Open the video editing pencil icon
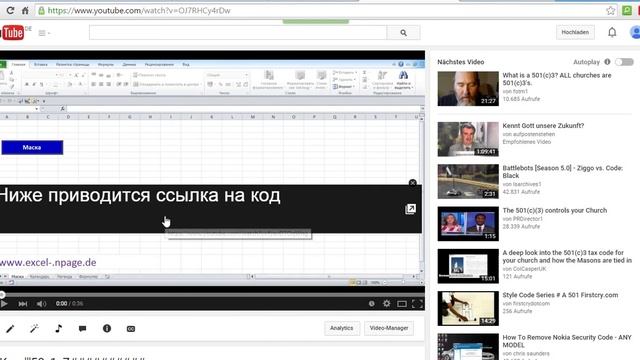The image size is (640, 360). coord(10,329)
